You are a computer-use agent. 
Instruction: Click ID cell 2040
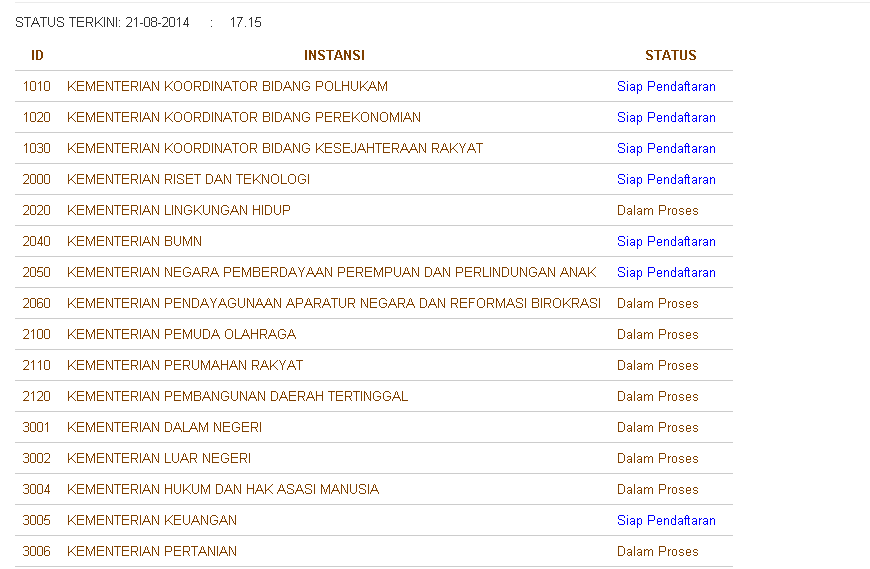coord(37,242)
